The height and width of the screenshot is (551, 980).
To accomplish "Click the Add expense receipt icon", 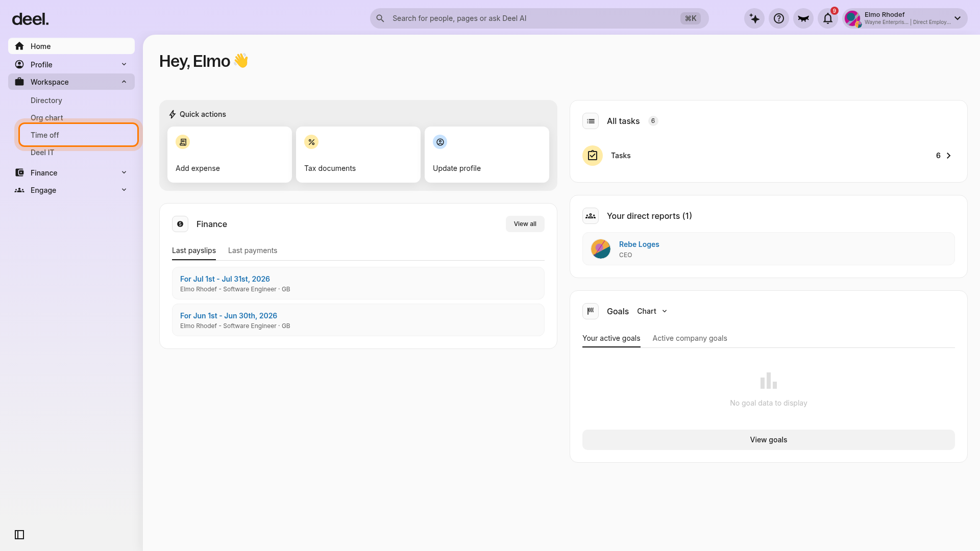I will coord(183,142).
